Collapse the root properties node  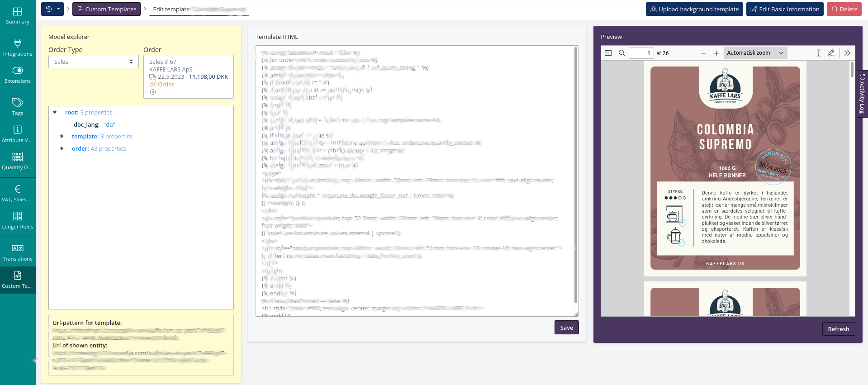55,112
